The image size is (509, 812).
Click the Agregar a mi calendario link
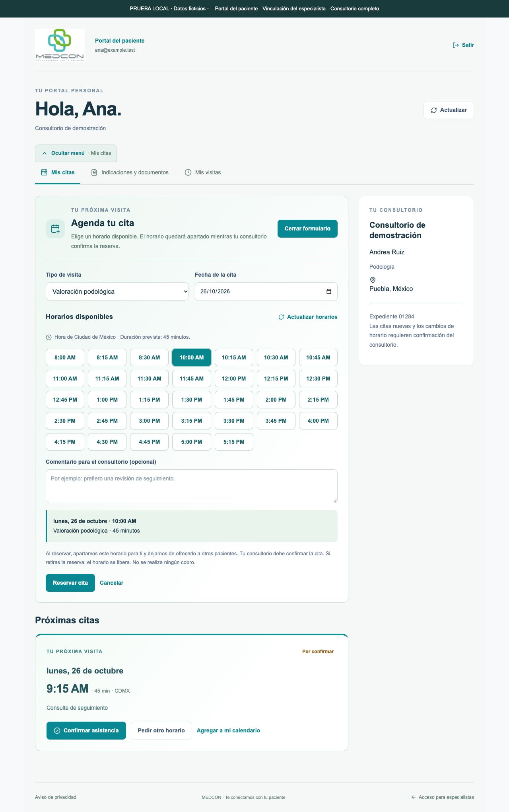pyautogui.click(x=228, y=730)
